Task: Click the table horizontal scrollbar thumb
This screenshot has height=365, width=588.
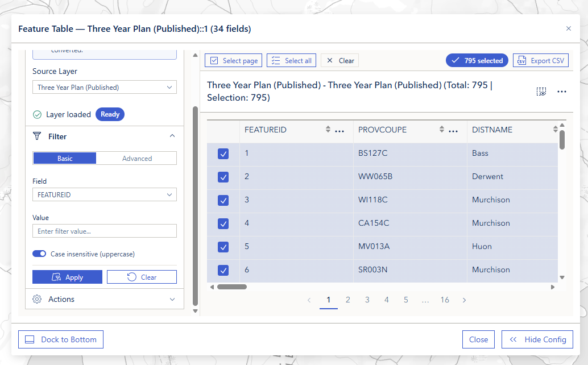Action: pyautogui.click(x=232, y=287)
